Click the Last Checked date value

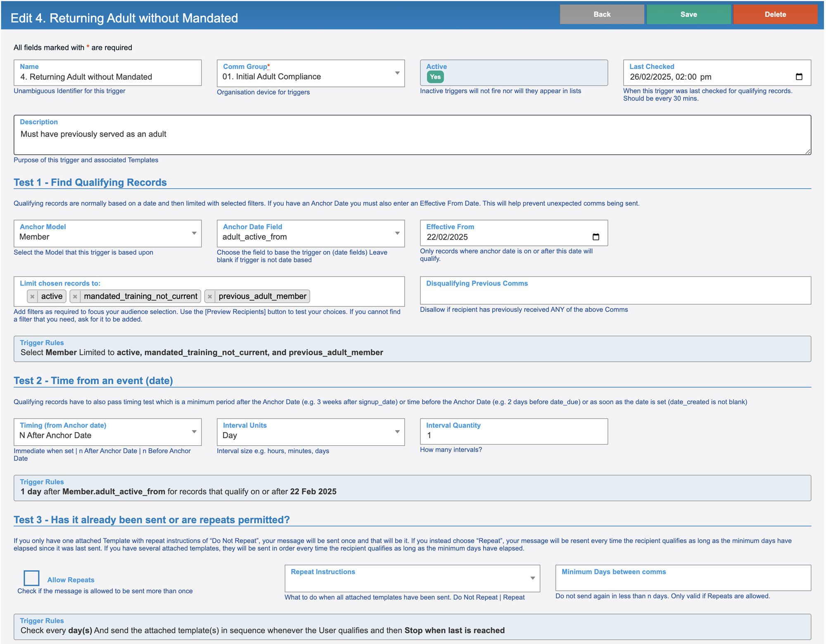point(671,77)
